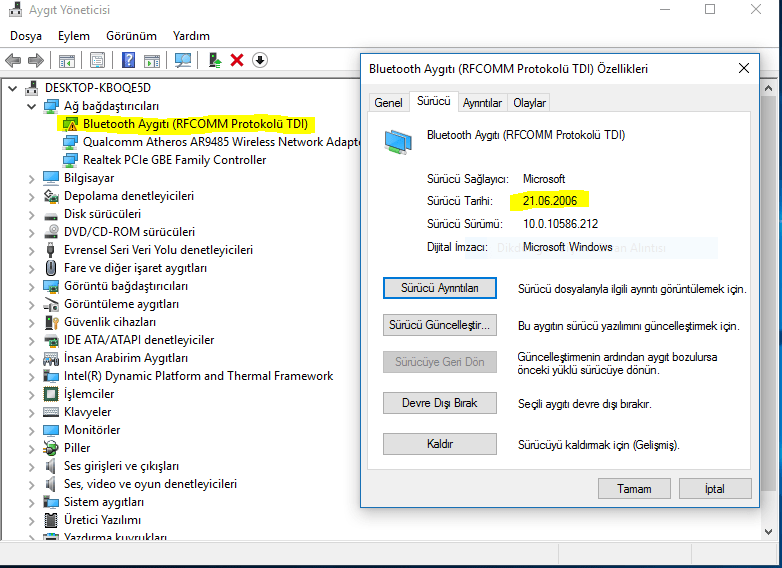Toggle the show/hide console tree icon
Viewport: 782px width, 568px height.
pos(67,60)
